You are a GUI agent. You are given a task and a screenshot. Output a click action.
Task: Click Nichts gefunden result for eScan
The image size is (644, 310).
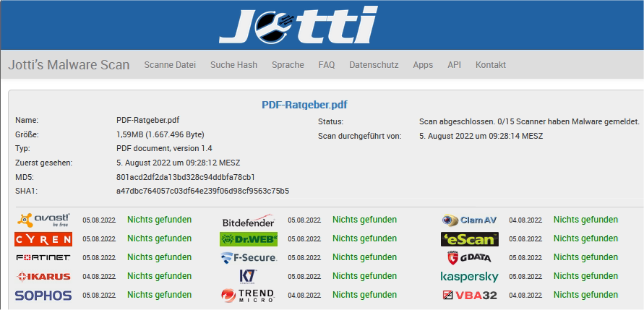coord(585,238)
